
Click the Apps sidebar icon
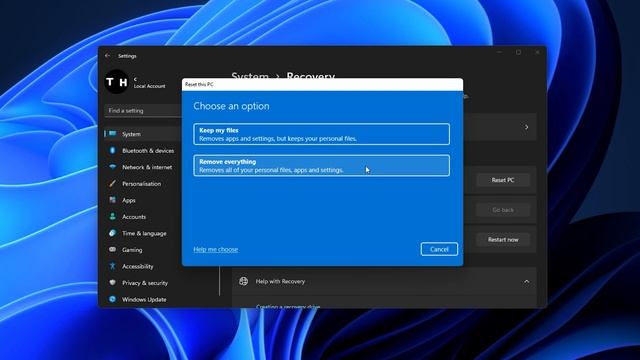tap(113, 200)
